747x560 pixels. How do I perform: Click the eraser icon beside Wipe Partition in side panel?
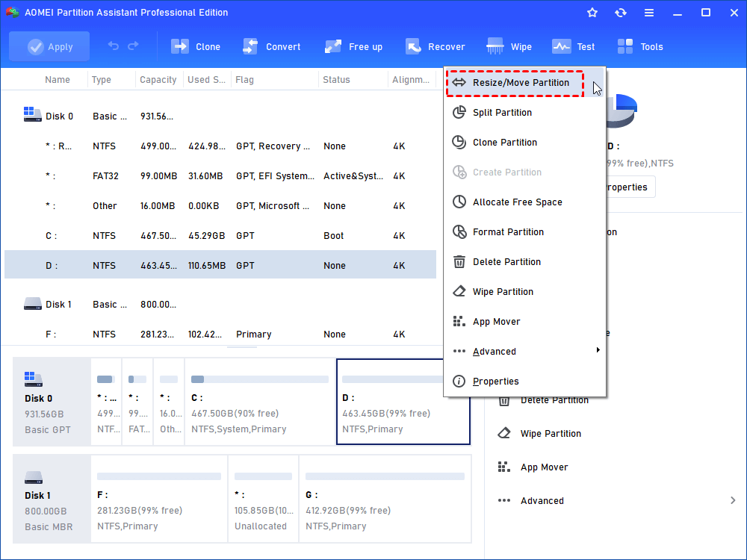pyautogui.click(x=504, y=434)
